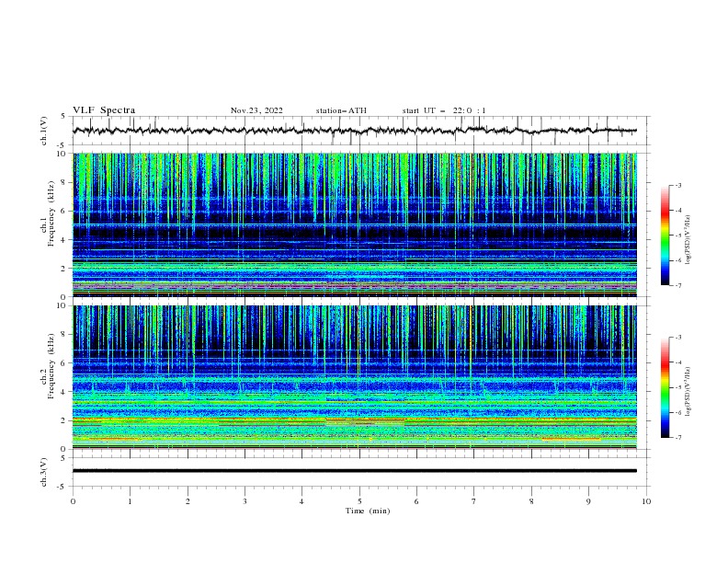This screenshot has width=728, height=563.
Task: Click time axis tick label '2'
Action: pyautogui.click(x=188, y=501)
